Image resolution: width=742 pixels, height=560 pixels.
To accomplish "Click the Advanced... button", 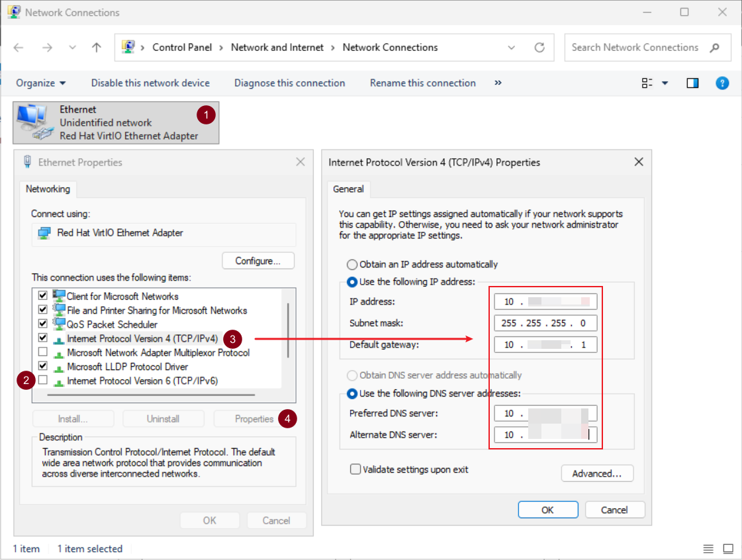I will click(597, 473).
